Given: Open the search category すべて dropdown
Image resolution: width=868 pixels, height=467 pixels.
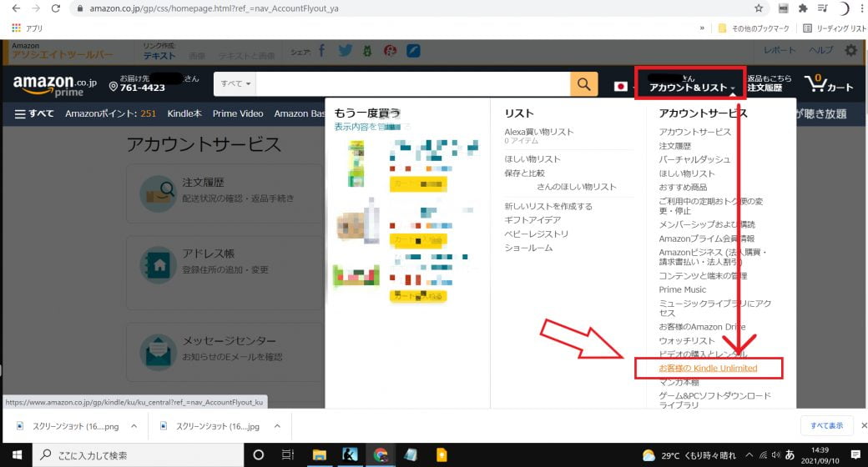Looking at the screenshot, I should (x=235, y=84).
